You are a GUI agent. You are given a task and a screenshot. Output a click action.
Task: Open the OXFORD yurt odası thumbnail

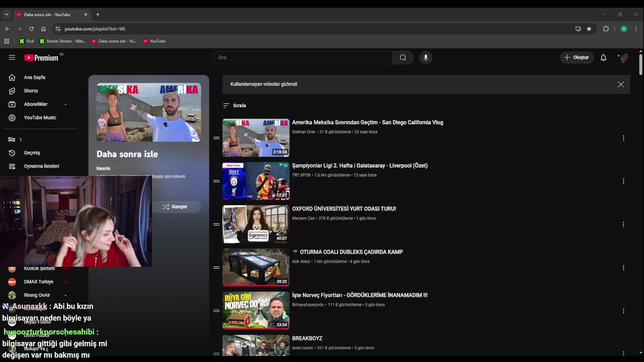(x=256, y=224)
